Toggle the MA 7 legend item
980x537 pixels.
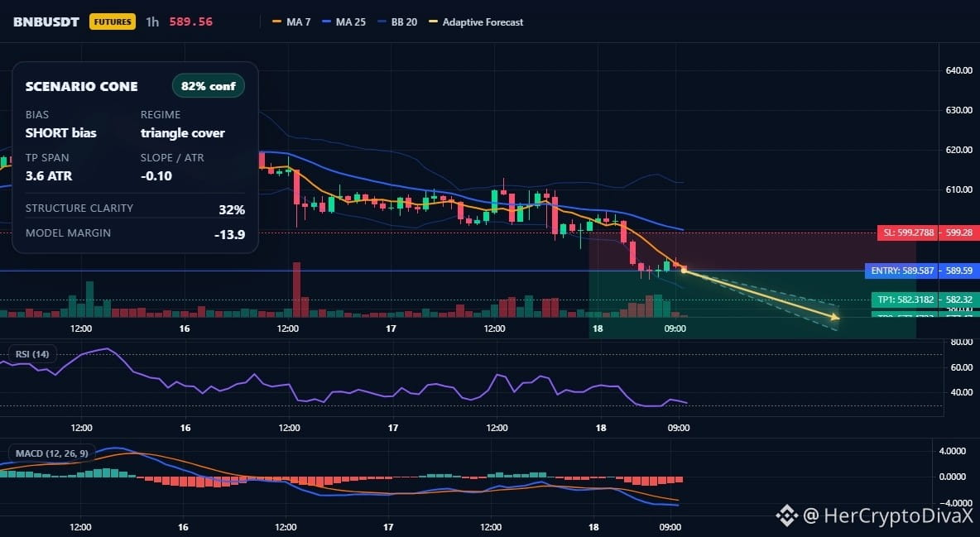point(291,22)
